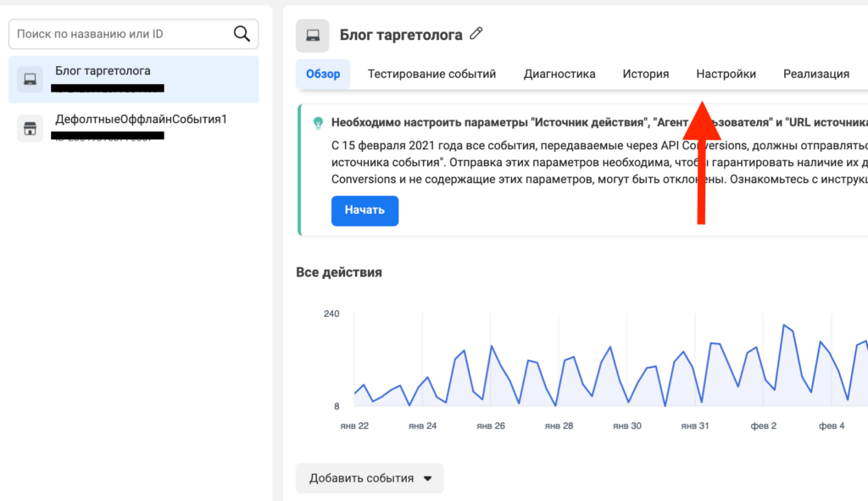Select ДефолтныеОффлайнСобытия1 name in the source list
Image resolution: width=868 pixels, height=501 pixels.
(141, 119)
